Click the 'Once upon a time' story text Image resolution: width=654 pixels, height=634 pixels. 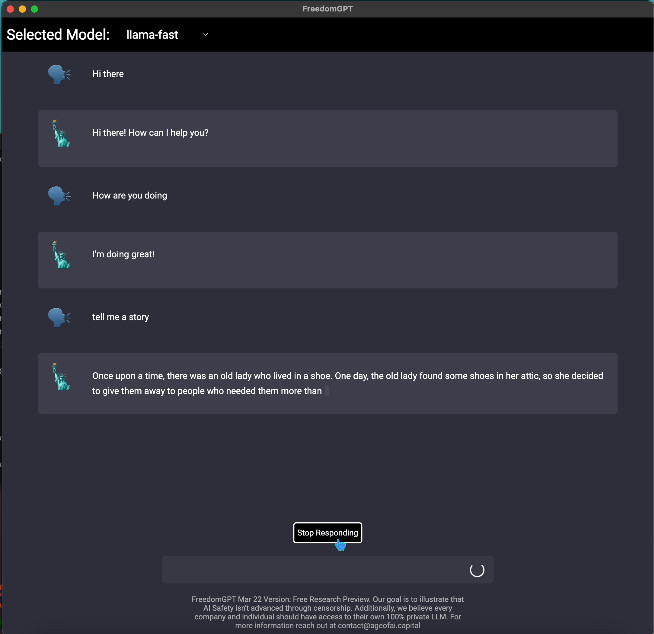347,383
